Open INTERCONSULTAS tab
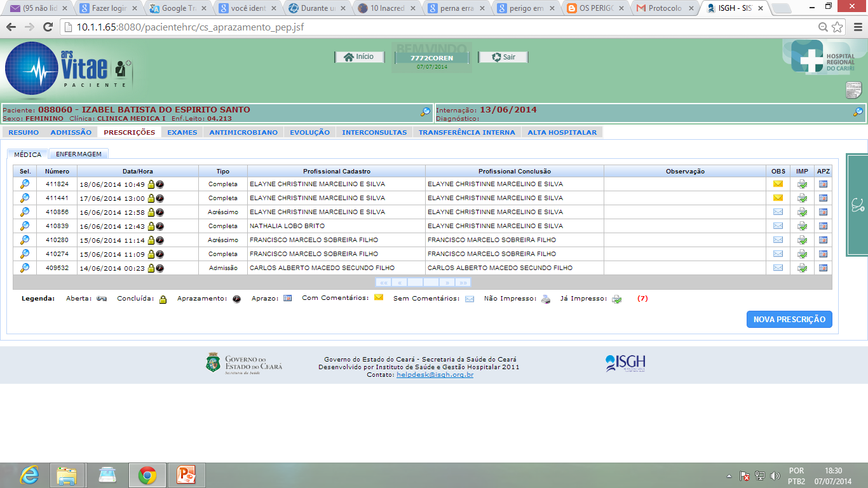Screen dimensions: 868x488 point(374,132)
